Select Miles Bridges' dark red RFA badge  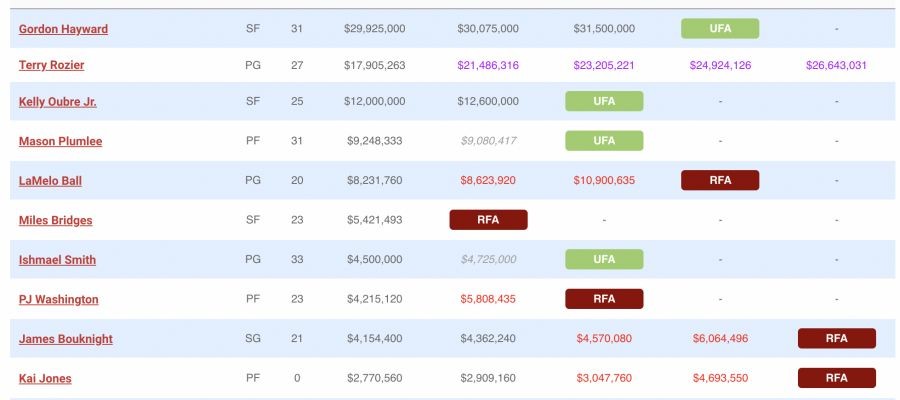coord(488,219)
